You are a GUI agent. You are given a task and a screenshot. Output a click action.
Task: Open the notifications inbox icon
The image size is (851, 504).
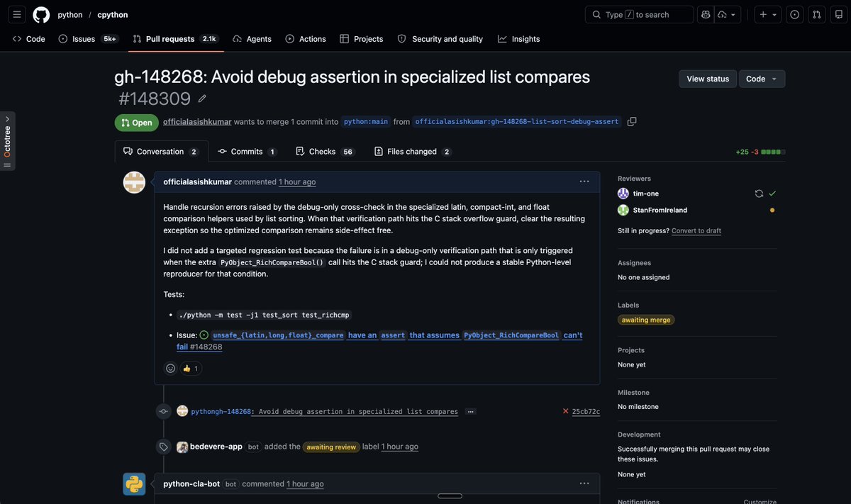(839, 14)
